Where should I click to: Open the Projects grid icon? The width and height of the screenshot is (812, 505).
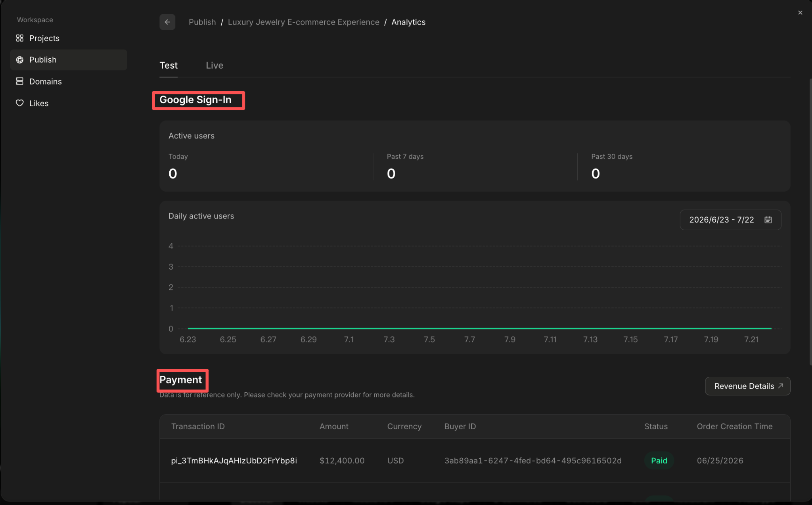(x=20, y=38)
